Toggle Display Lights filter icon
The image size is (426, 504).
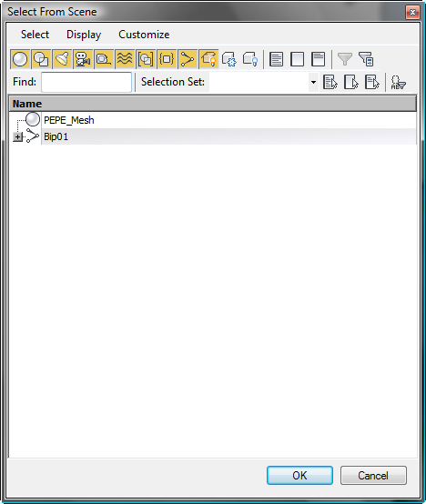[x=62, y=59]
